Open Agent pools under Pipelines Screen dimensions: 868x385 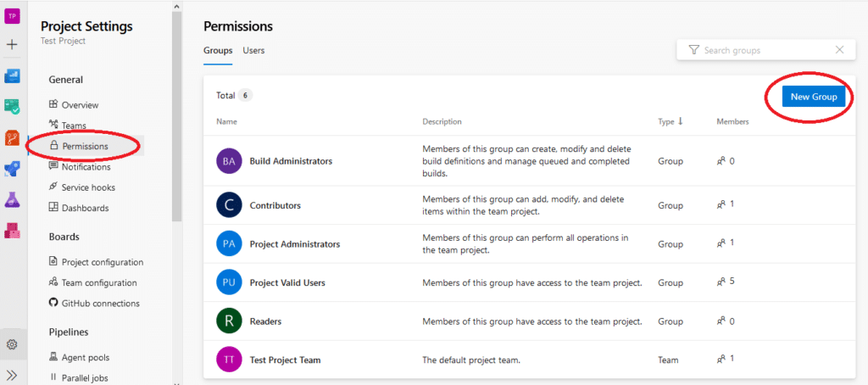(86, 357)
